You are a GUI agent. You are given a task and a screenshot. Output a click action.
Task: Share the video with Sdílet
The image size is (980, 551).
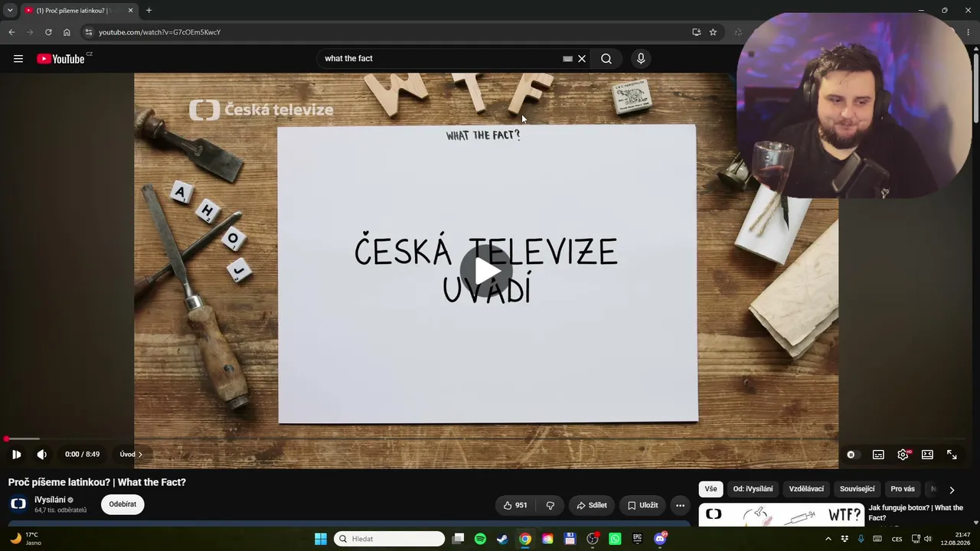[591, 505]
